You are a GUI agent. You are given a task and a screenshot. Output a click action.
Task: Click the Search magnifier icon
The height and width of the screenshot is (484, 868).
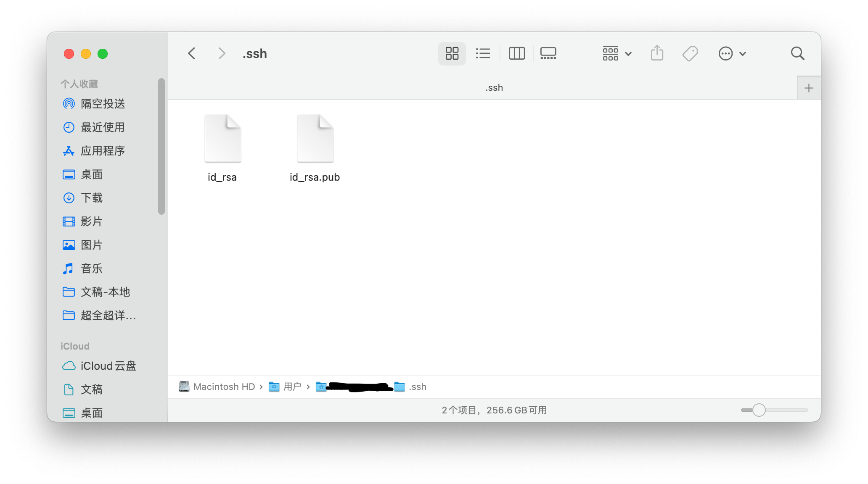point(797,54)
